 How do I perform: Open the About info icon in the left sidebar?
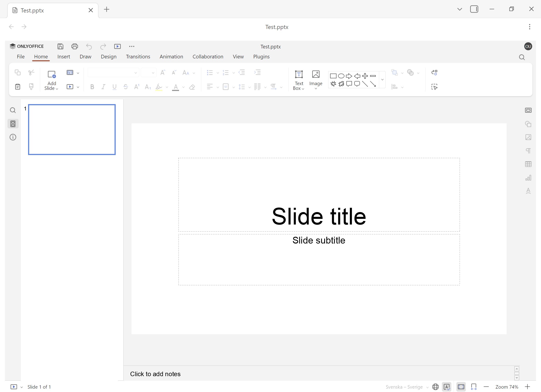pos(13,137)
